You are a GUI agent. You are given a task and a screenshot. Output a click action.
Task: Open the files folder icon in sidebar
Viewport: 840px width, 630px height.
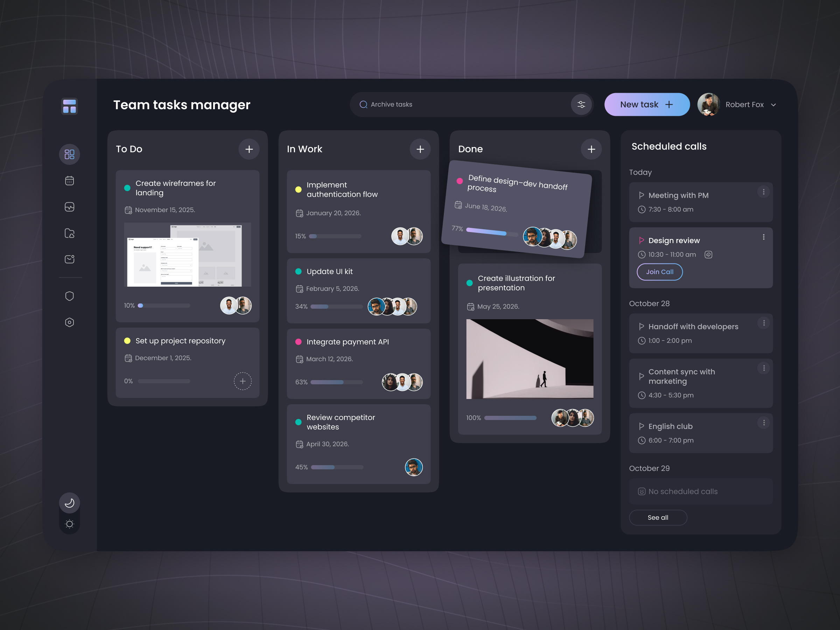click(x=70, y=233)
